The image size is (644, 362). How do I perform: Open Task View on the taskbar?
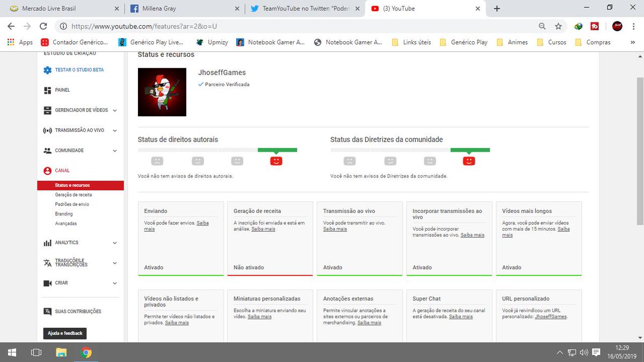pos(36,352)
